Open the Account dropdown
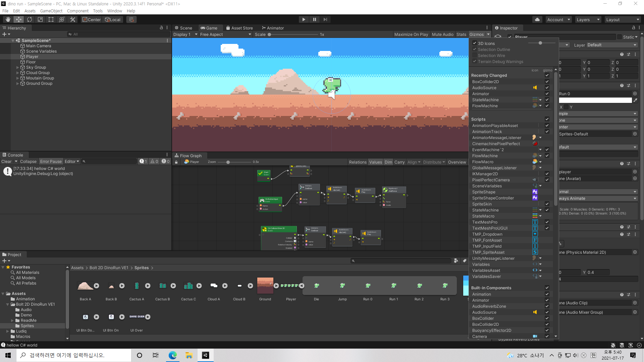Screen dimensions: 644x362 [x=558, y=19]
